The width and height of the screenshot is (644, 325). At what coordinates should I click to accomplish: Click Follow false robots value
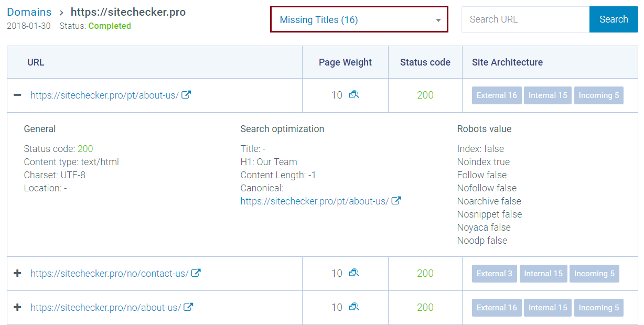(482, 175)
